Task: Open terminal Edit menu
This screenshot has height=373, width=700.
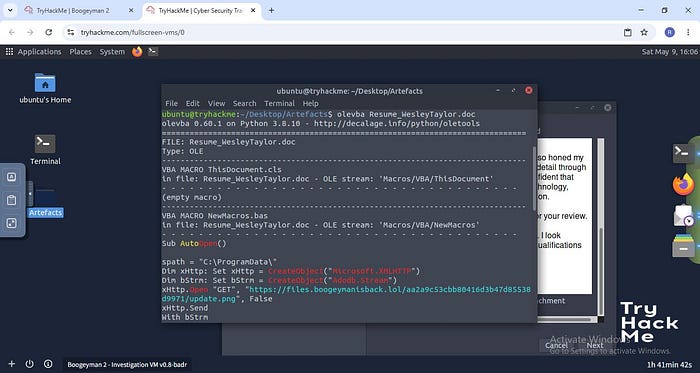Action: tap(193, 103)
